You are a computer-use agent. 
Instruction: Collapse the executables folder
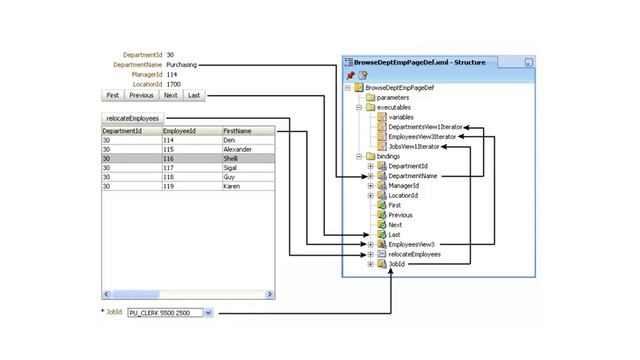(359, 107)
